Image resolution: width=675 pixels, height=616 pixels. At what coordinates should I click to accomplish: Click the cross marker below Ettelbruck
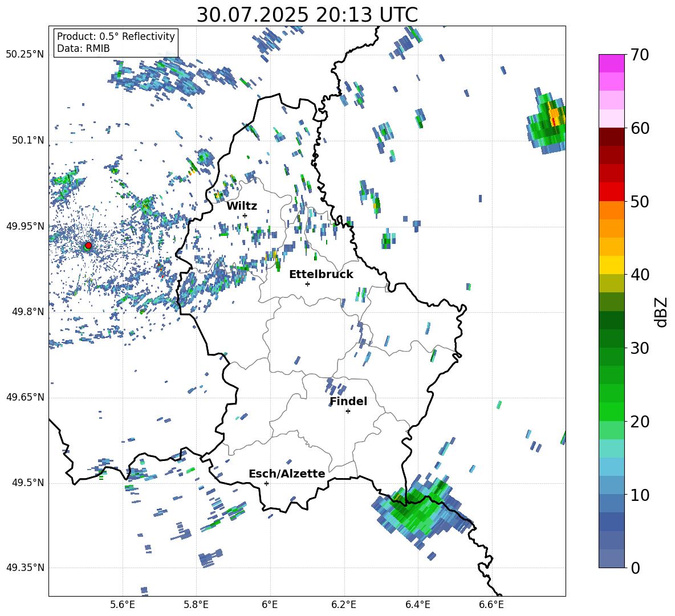[x=307, y=284]
